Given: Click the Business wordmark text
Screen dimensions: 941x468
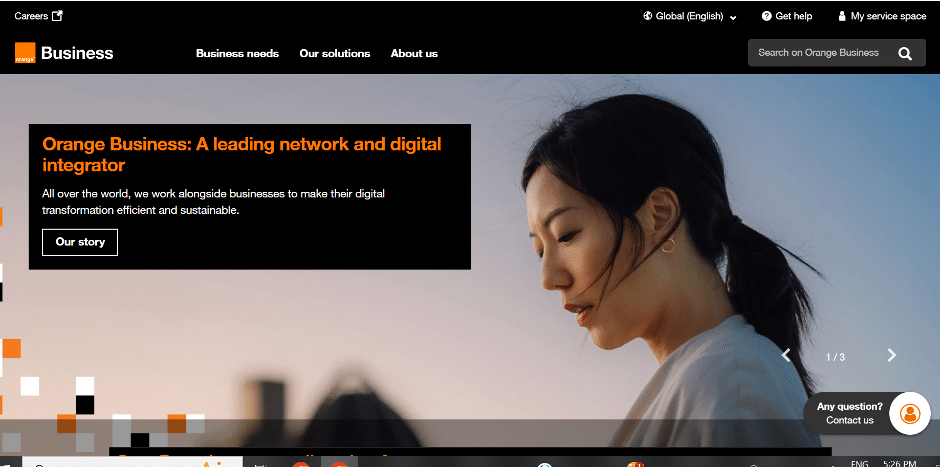Looking at the screenshot, I should 77,53.
